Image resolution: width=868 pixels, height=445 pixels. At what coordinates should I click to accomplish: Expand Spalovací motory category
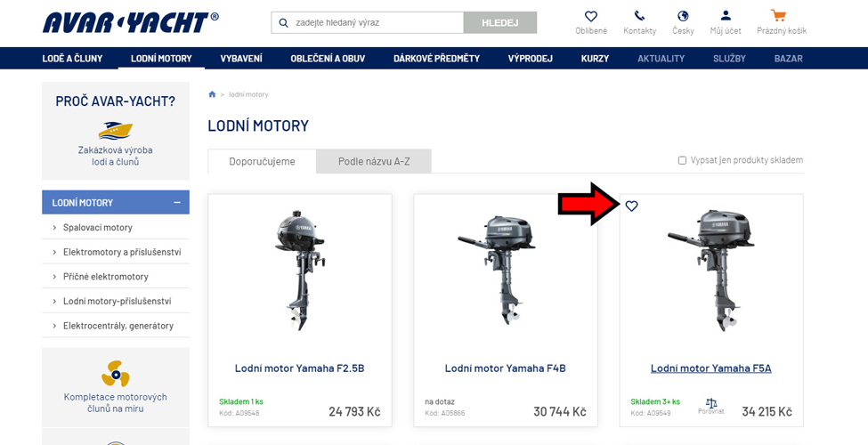tap(54, 228)
